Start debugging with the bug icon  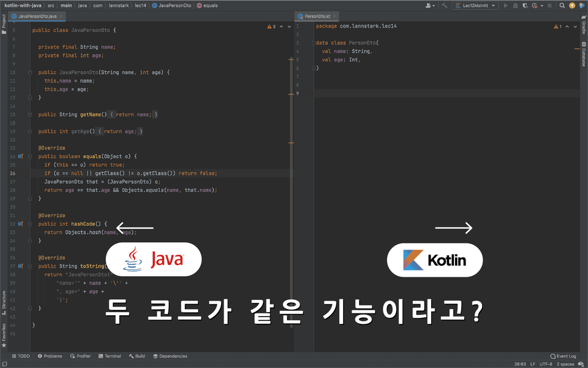[x=515, y=6]
